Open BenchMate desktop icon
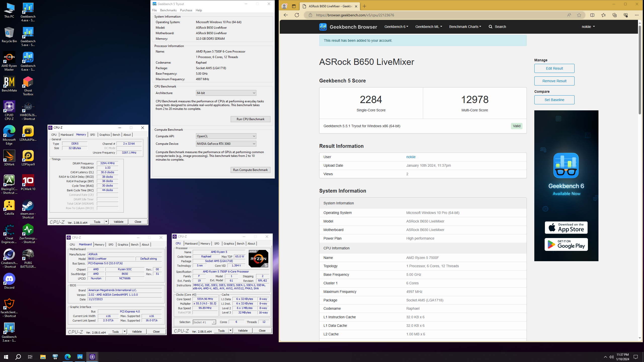 (x=9, y=84)
